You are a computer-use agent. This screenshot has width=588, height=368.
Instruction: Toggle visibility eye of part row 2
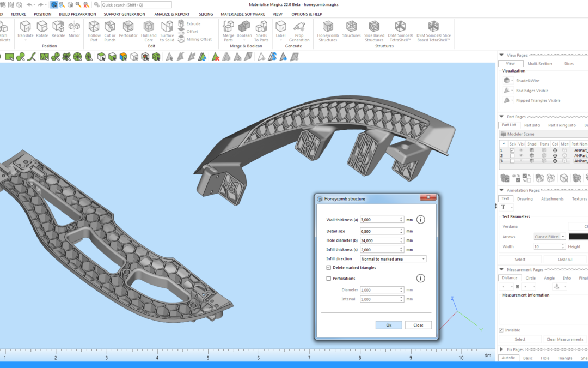pos(521,155)
